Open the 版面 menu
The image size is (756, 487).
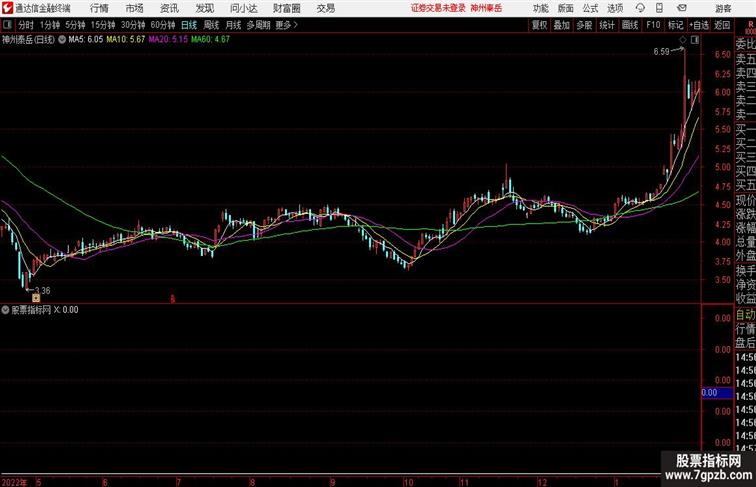pos(566,8)
